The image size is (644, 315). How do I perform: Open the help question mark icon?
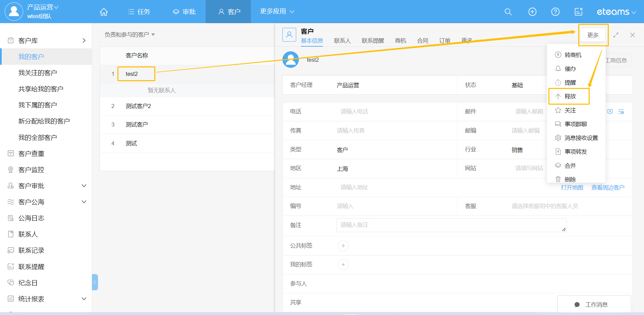(555, 12)
